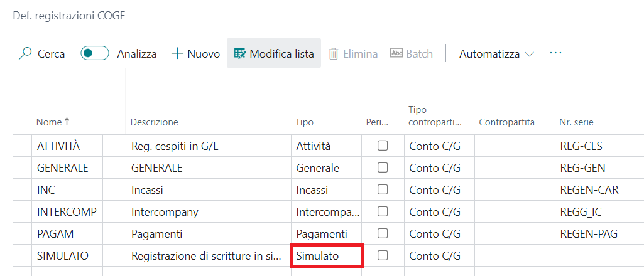This screenshot has height=276, width=644.
Task: Tick the Peri... checkbox in INC row
Action: [383, 189]
